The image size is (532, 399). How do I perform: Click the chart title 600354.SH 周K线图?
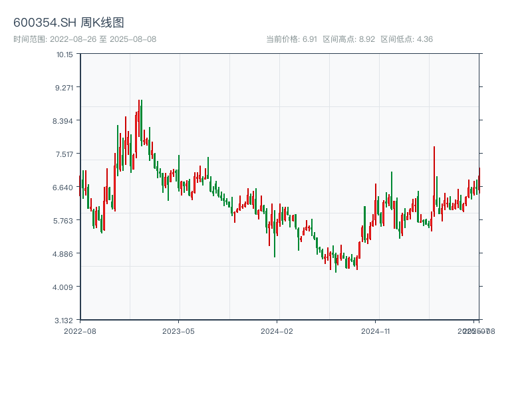68,23
